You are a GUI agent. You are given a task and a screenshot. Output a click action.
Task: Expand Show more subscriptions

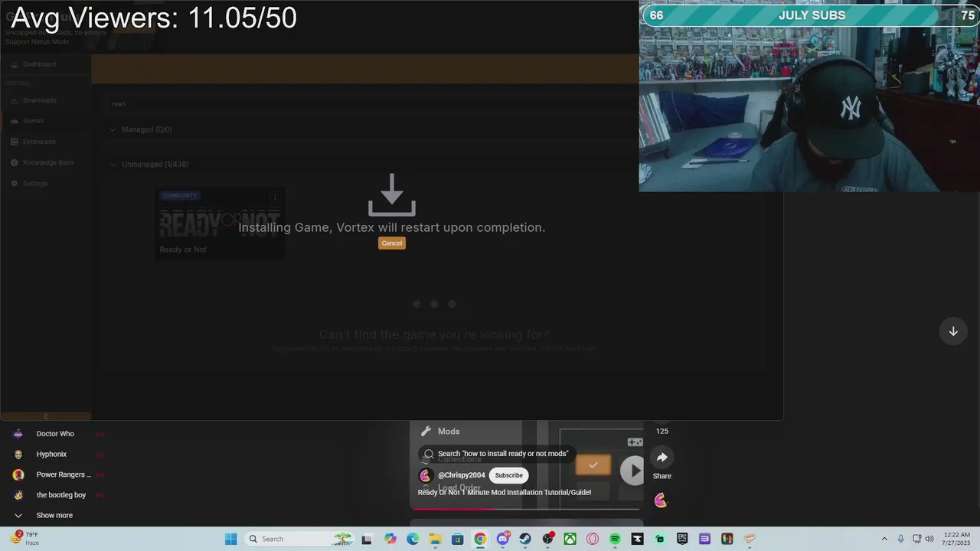[54, 516]
